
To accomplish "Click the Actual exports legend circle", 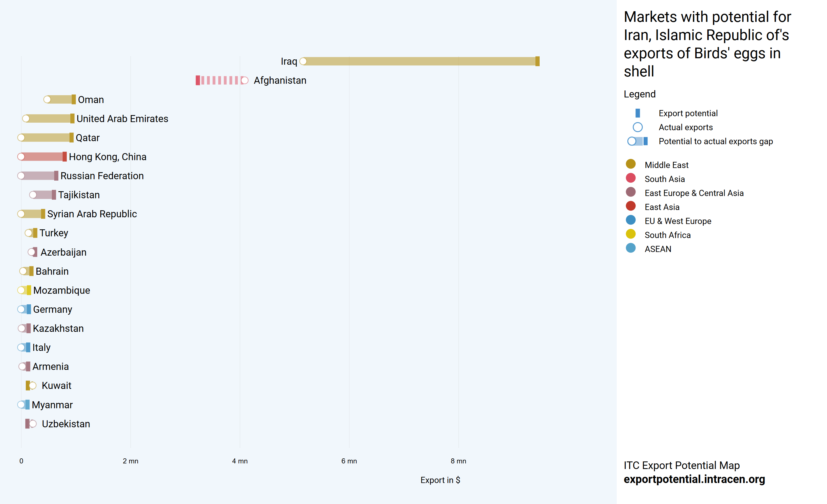I will [638, 127].
